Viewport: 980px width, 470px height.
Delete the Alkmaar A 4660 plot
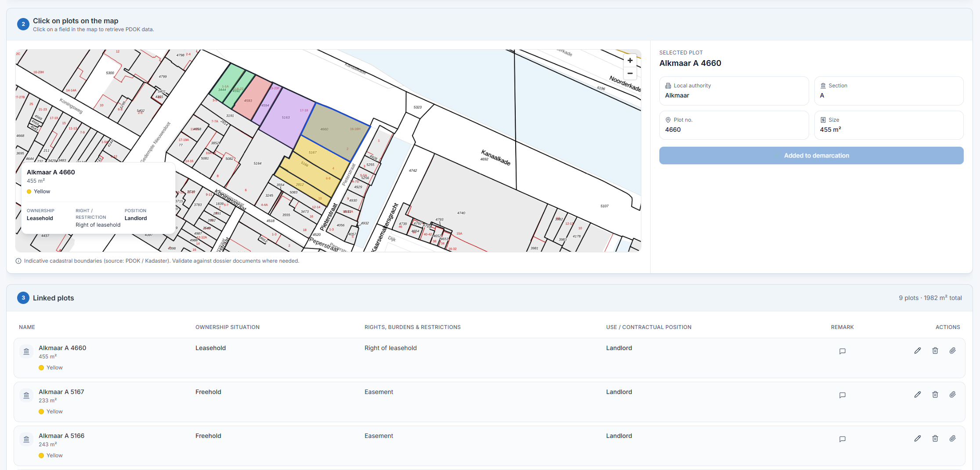[935, 351]
